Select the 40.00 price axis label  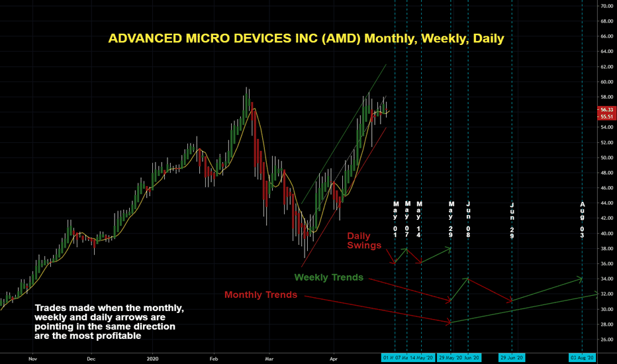[607, 234]
